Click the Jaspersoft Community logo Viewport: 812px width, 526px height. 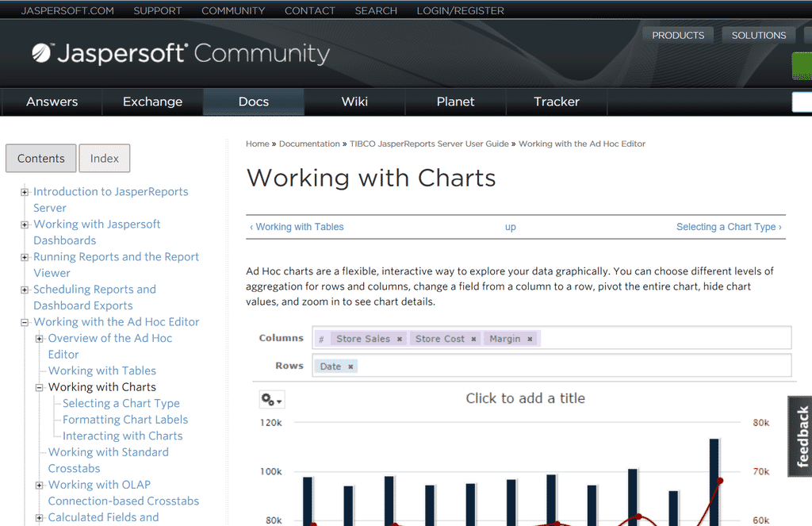pos(180,54)
